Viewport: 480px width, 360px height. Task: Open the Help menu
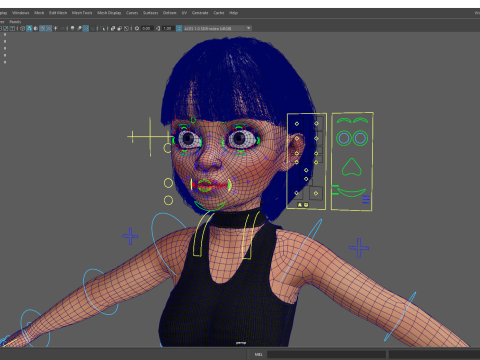pyautogui.click(x=233, y=13)
